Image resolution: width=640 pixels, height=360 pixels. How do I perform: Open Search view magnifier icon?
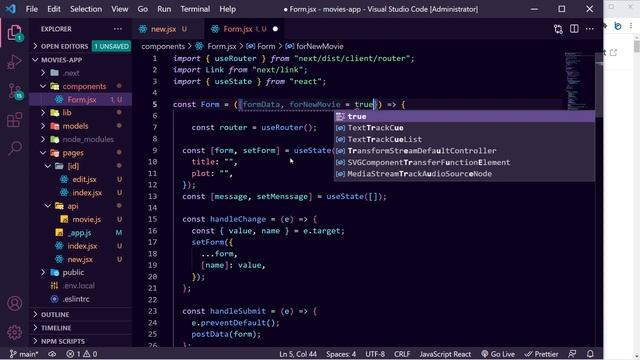tap(15, 148)
